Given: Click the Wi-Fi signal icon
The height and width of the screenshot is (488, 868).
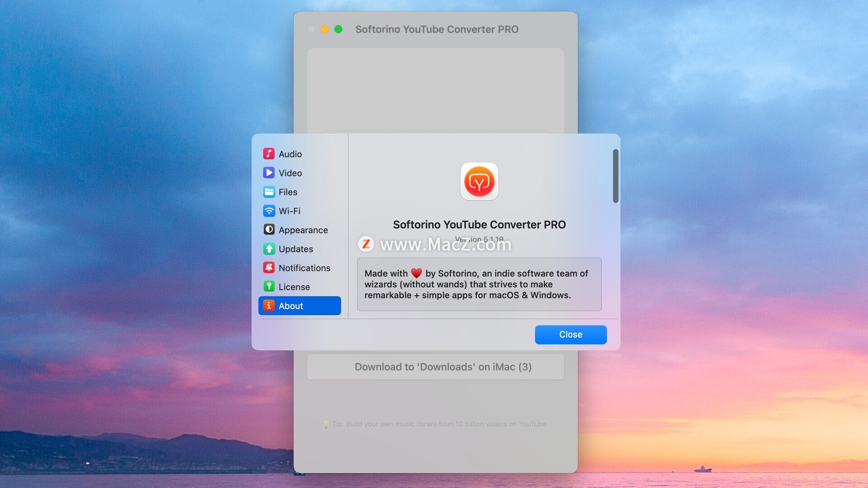Looking at the screenshot, I should [x=269, y=211].
